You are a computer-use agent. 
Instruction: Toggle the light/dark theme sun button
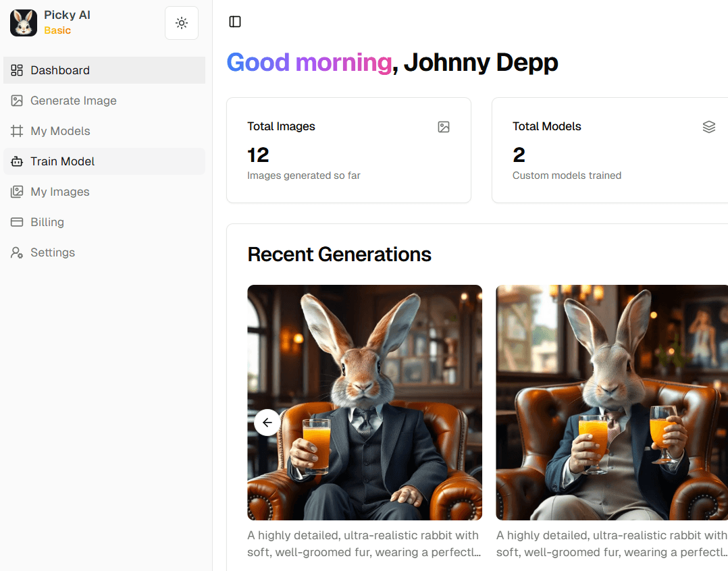coord(182,23)
